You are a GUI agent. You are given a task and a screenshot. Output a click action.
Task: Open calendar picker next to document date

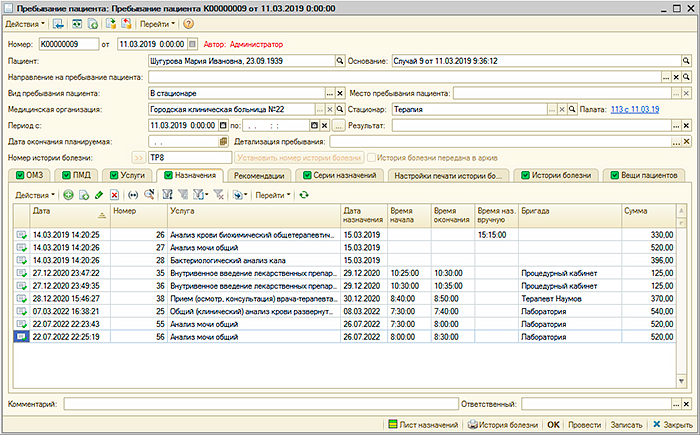[192, 44]
